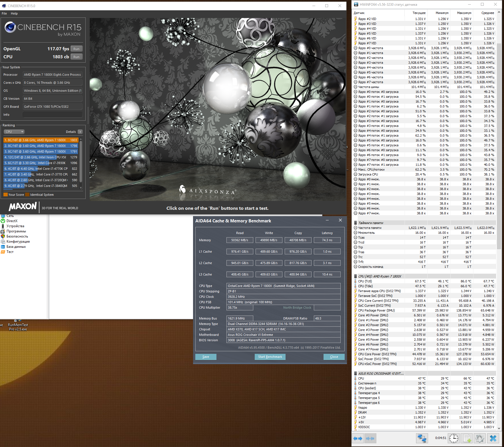504x447 pixels.
Task: Select ranking row 6 Intel Core i7-4770K
Action: (41, 169)
